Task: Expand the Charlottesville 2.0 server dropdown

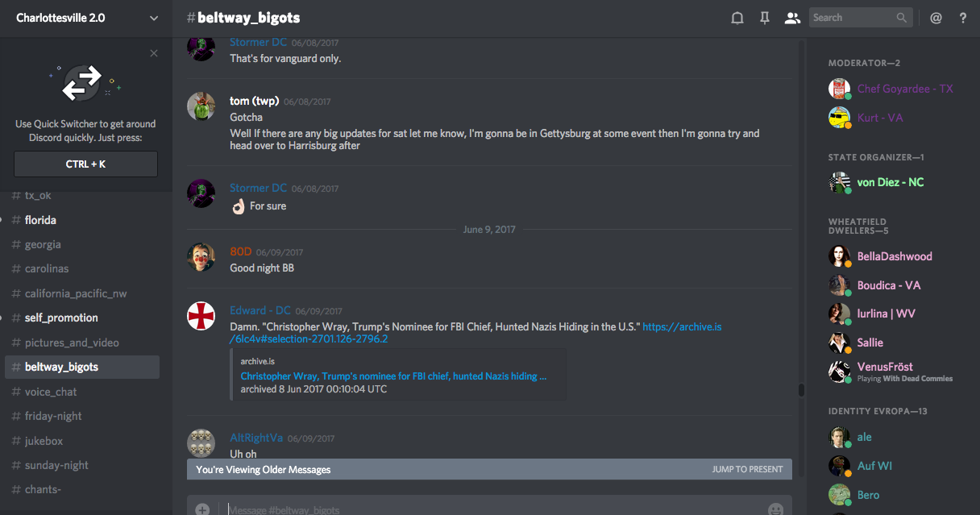Action: [x=154, y=18]
